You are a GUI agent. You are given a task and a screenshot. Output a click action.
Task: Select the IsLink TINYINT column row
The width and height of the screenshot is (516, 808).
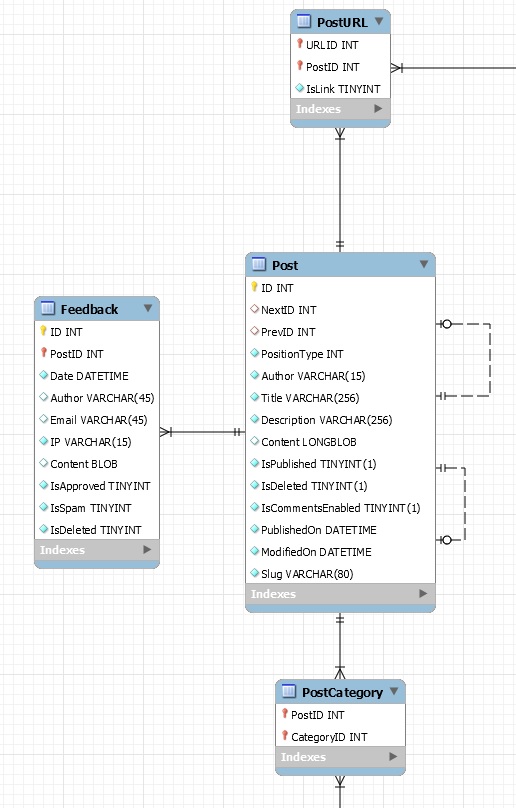(340, 89)
